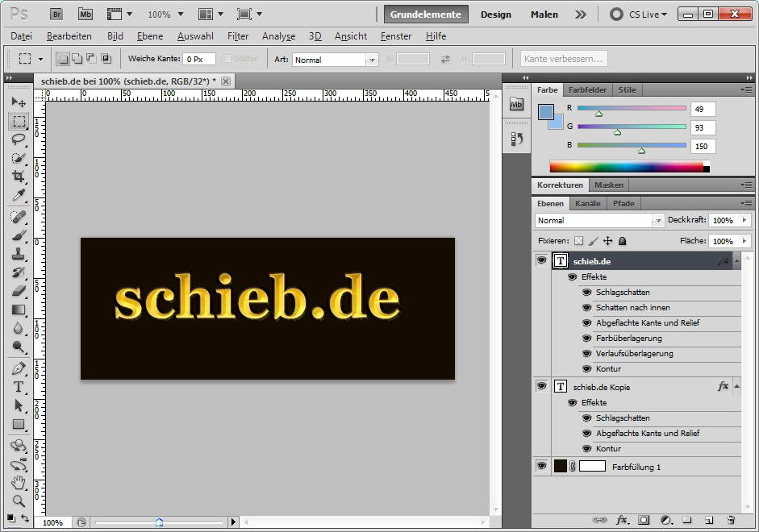The height and width of the screenshot is (532, 759).
Task: Pick a color from the spectrum ramp
Action: (629, 166)
